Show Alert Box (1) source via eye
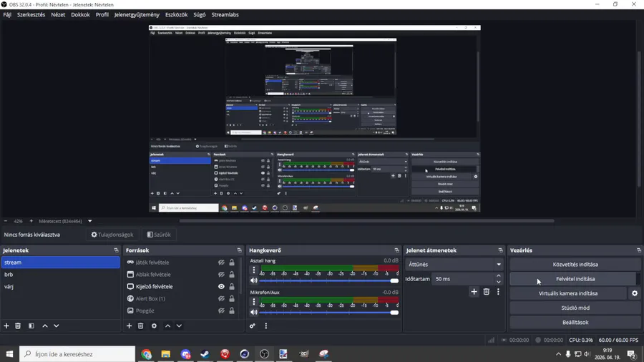The image size is (644, 362). click(221, 298)
